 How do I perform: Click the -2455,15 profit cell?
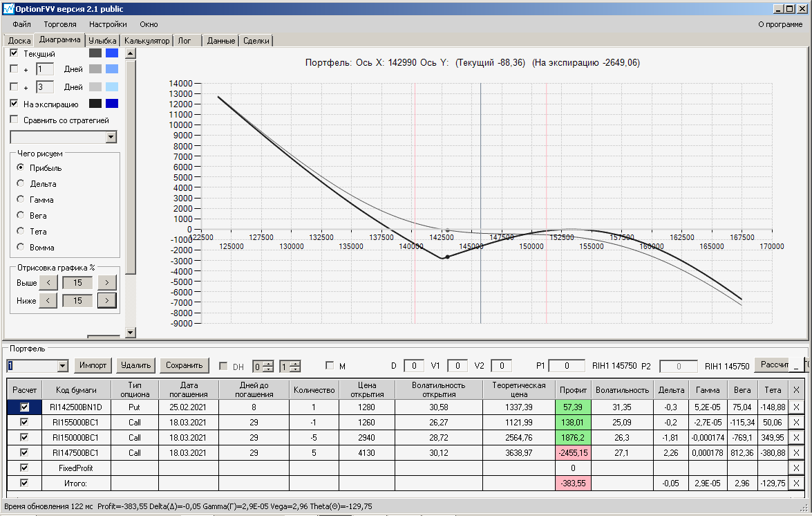[x=573, y=453]
